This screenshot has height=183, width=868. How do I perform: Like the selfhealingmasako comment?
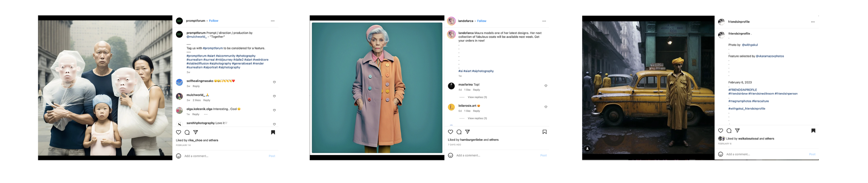pyautogui.click(x=274, y=82)
